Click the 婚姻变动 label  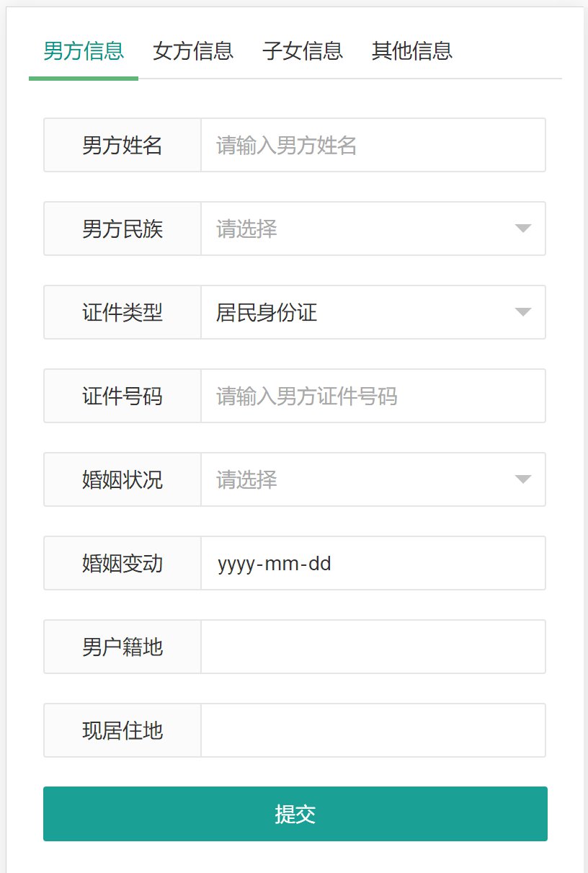(122, 563)
